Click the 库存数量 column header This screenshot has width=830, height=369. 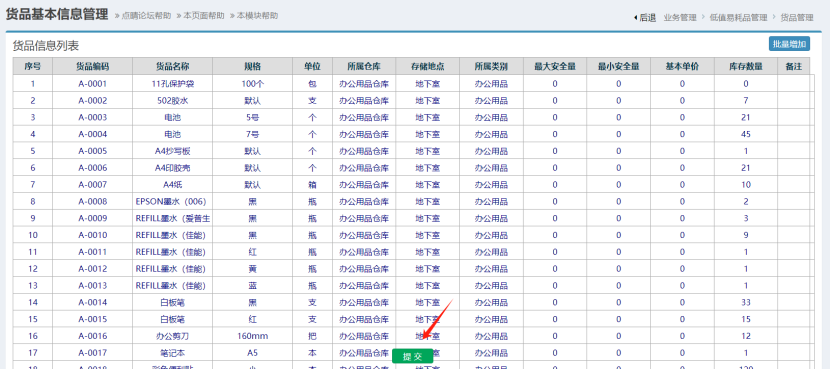746,67
